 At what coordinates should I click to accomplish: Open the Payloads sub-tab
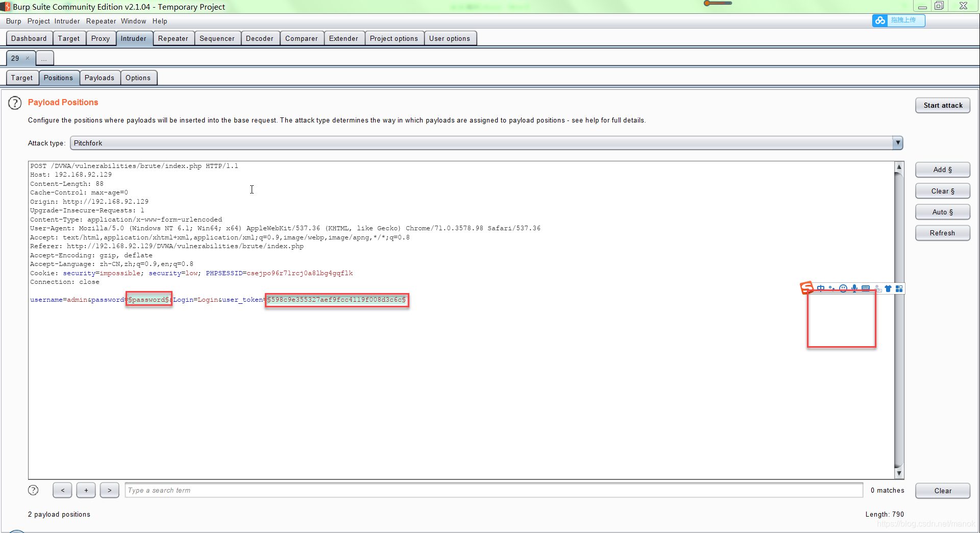[x=100, y=78]
